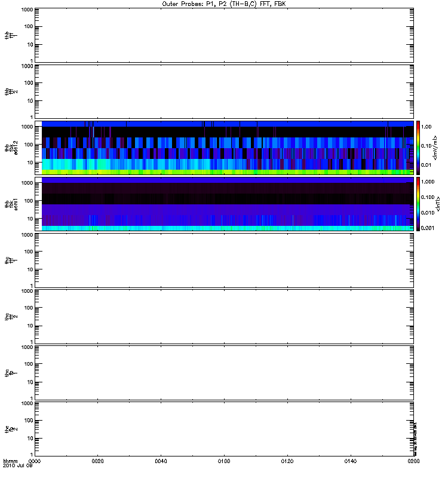Click the "hhmm" time format label
The height and width of the screenshot is (478, 448).
coord(10,461)
